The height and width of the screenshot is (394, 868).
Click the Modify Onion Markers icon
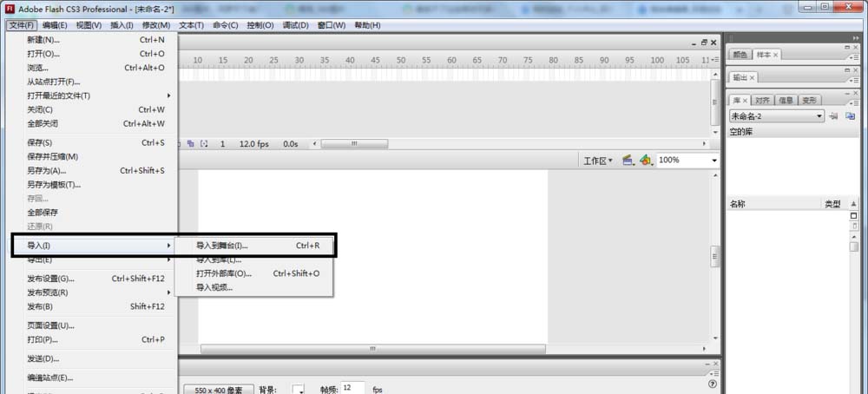(x=204, y=143)
